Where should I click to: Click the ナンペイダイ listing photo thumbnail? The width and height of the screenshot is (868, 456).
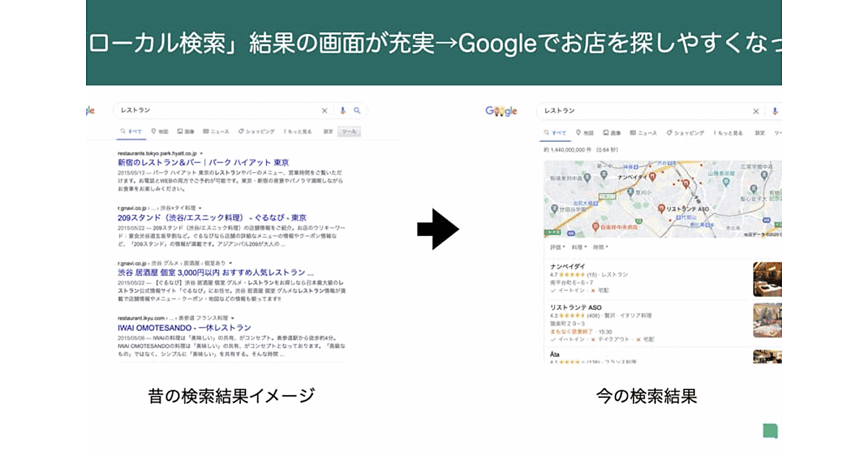click(x=767, y=279)
